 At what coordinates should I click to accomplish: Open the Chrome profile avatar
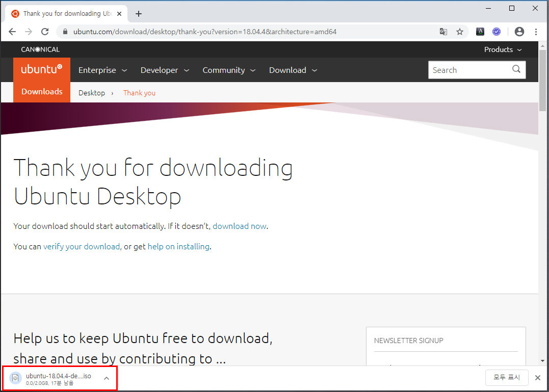(x=519, y=32)
